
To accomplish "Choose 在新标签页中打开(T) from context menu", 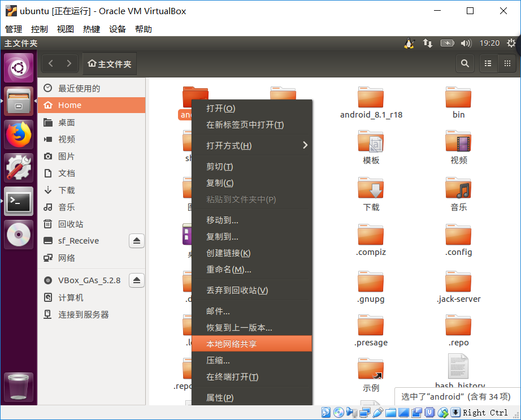I will coord(252,124).
